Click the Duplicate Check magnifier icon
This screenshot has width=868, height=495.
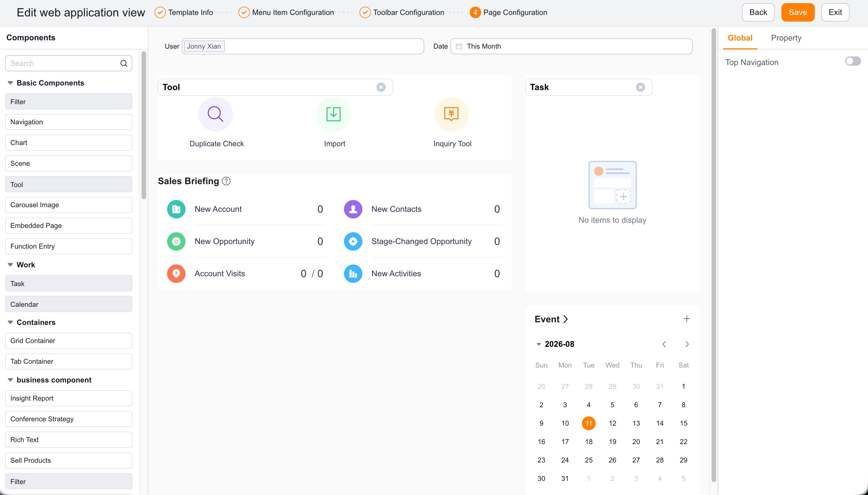pyautogui.click(x=215, y=114)
